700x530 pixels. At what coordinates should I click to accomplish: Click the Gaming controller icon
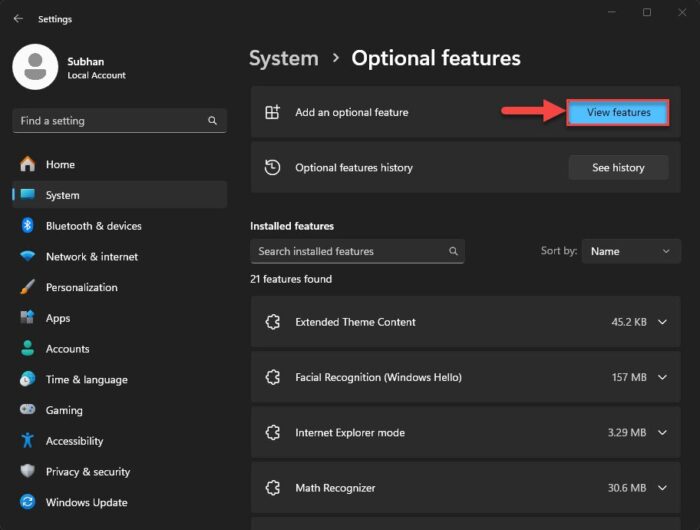28,409
